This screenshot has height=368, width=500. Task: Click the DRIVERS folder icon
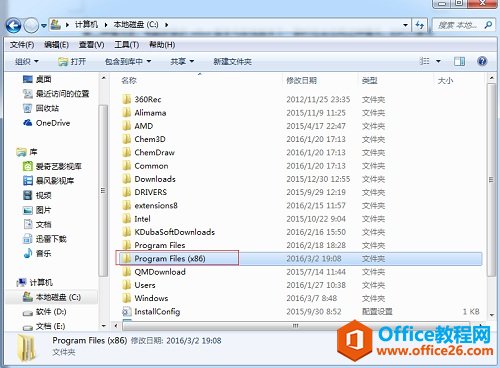pos(127,192)
